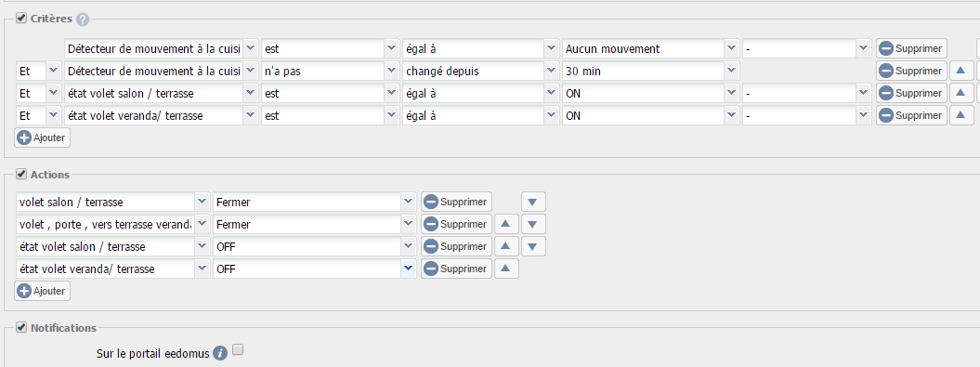Open the first Et logical operator dropdown

53,71
